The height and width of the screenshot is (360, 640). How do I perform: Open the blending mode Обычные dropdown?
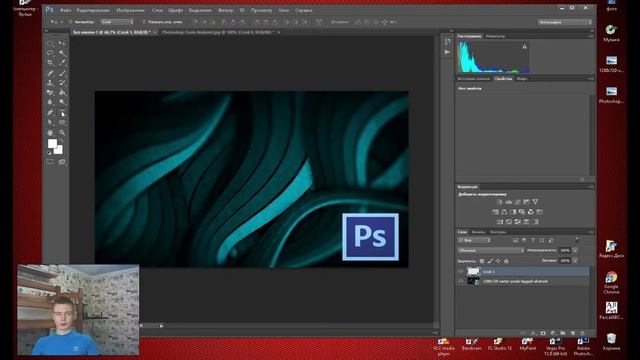[491, 250]
